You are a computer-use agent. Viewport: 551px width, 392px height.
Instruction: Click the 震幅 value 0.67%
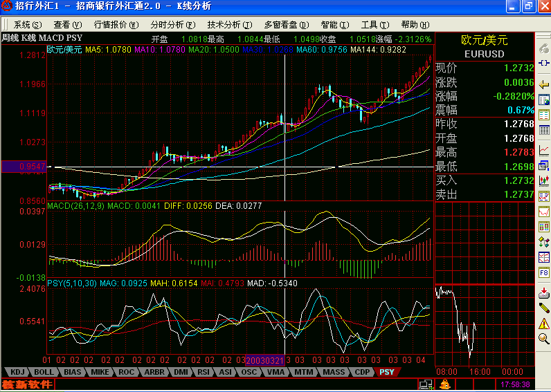tap(521, 110)
